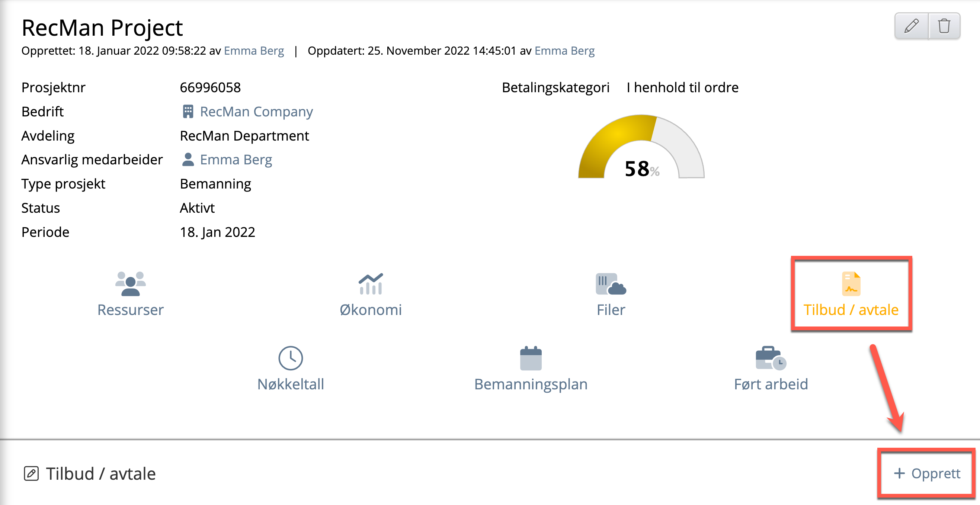Open the Nøkkeltall clock icon
980x505 pixels.
(291, 358)
